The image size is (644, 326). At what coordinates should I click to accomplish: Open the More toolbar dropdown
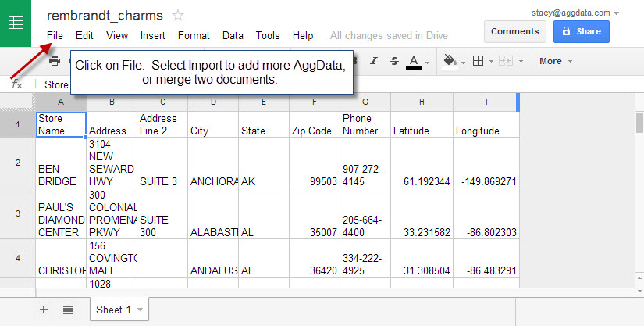556,61
